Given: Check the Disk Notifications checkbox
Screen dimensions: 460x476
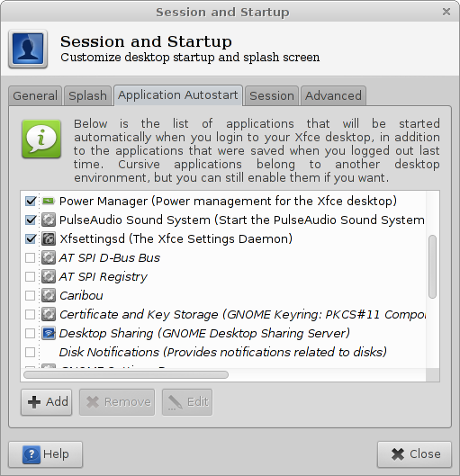Looking at the screenshot, I should (x=31, y=352).
